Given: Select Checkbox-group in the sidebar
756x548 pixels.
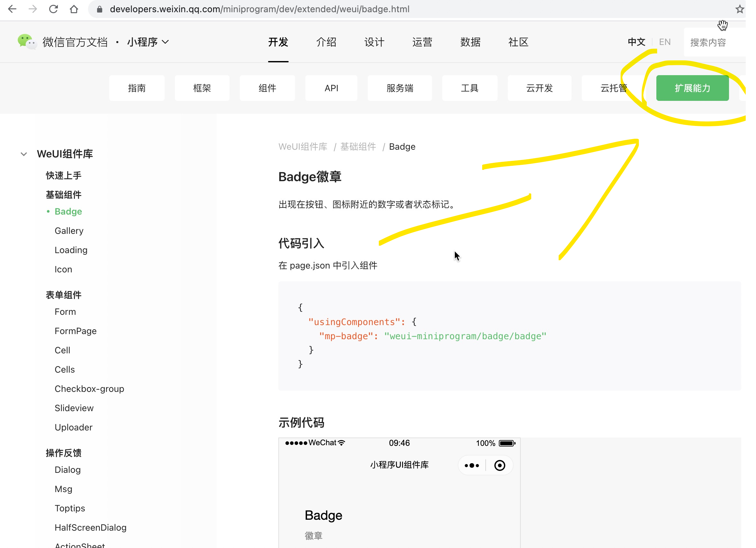Looking at the screenshot, I should coord(89,389).
